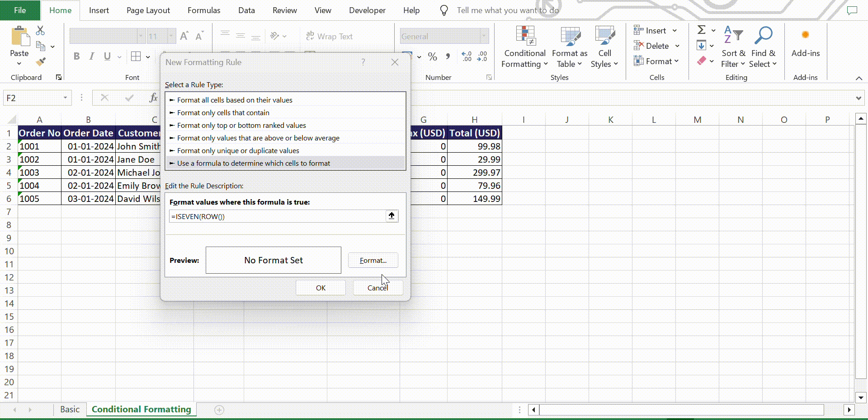This screenshot has width=868, height=420.
Task: Open the Format as Table gallery
Action: click(570, 36)
